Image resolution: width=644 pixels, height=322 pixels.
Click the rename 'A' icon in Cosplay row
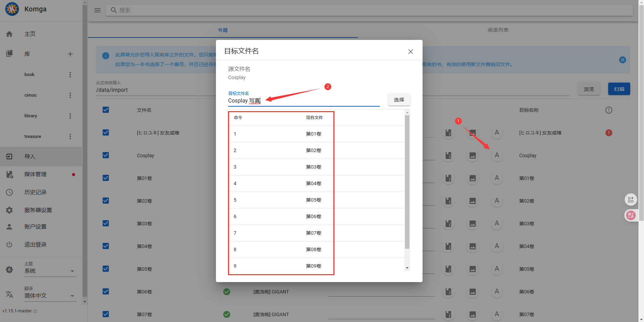[x=497, y=155]
